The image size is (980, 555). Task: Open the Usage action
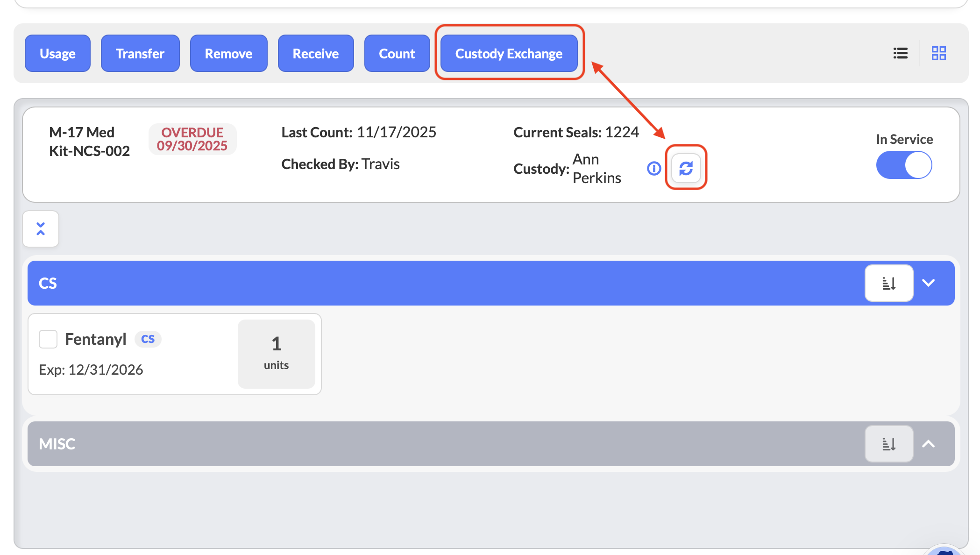point(57,53)
